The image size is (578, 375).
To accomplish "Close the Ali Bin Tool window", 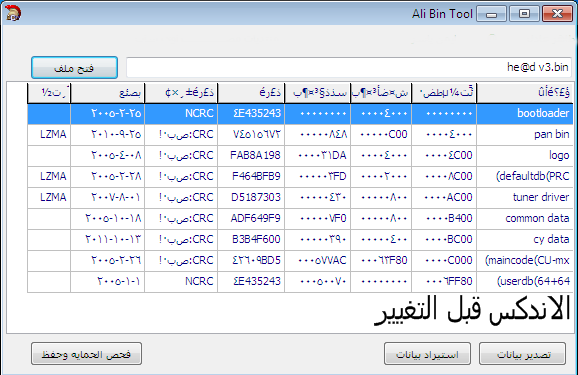I will [557, 14].
